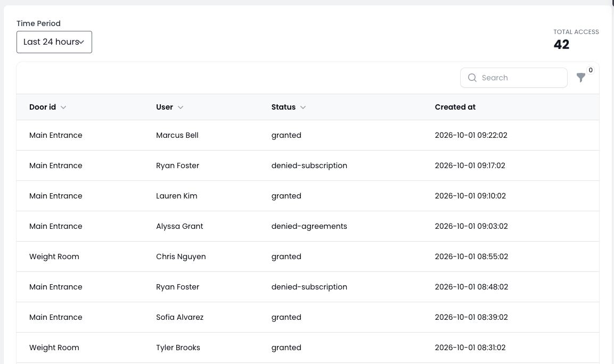Click granted status for Marcus Bell
This screenshot has width=614, height=364.
pyautogui.click(x=286, y=135)
